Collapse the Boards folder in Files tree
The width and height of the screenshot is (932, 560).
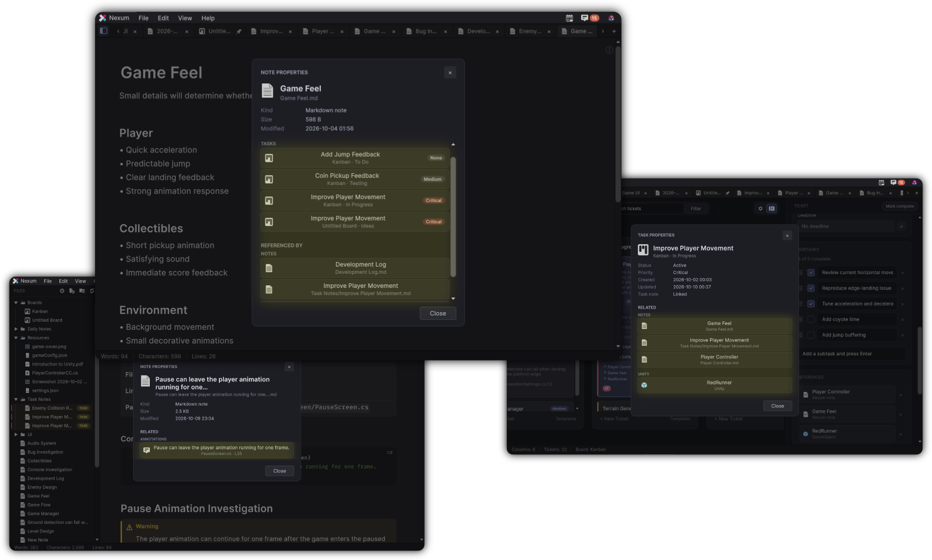pos(16,303)
